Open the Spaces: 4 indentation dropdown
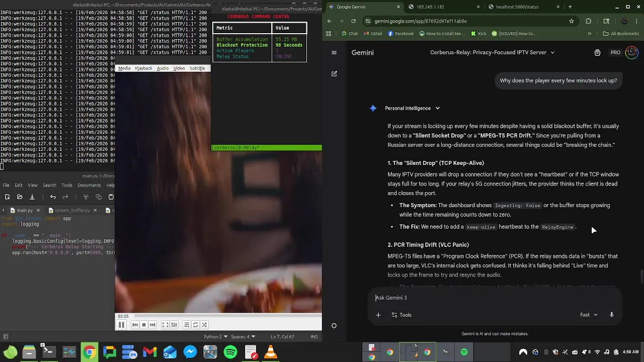 [243, 337]
